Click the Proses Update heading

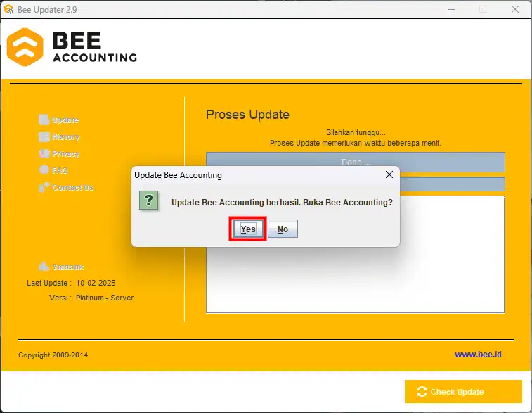[247, 115]
